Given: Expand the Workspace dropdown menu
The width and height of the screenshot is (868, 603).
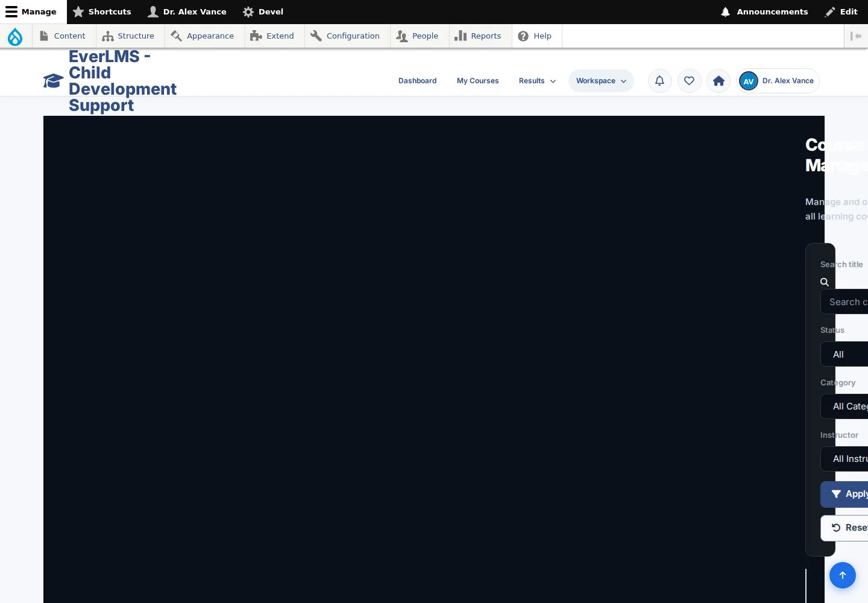Looking at the screenshot, I should pyautogui.click(x=601, y=81).
